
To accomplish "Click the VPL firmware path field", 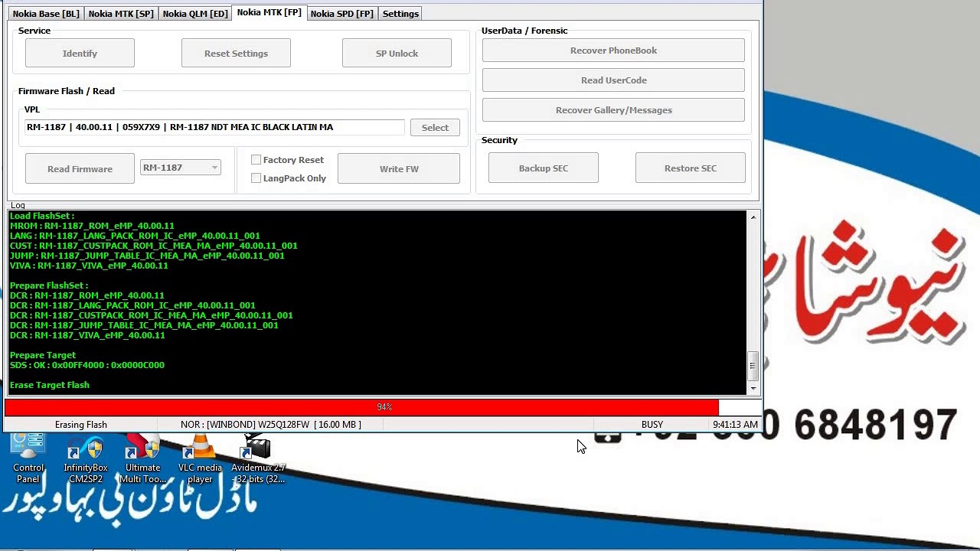I will (x=214, y=127).
